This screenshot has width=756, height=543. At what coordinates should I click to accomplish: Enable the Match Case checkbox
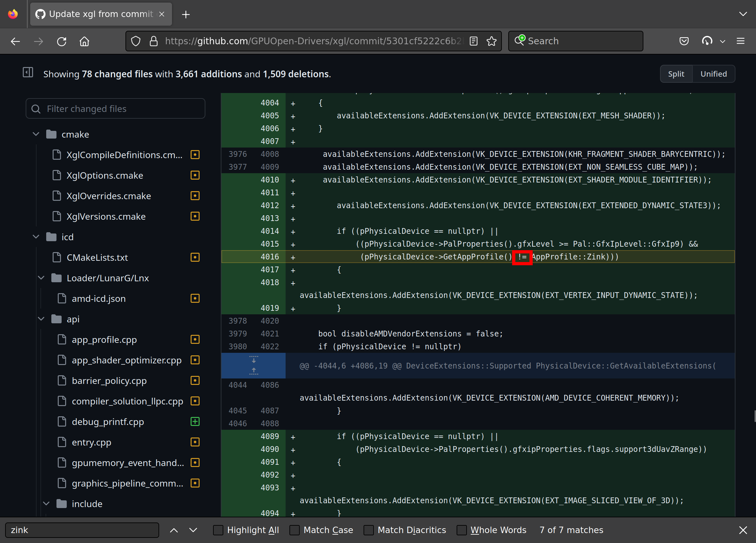tap(294, 530)
